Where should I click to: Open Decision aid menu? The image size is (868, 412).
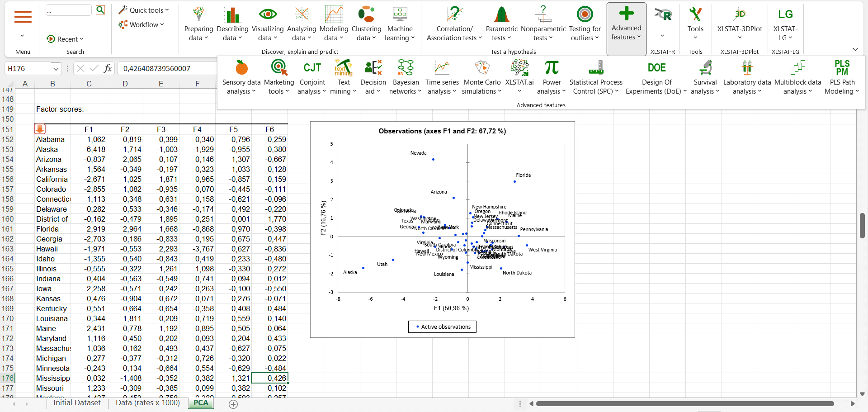pos(373,77)
